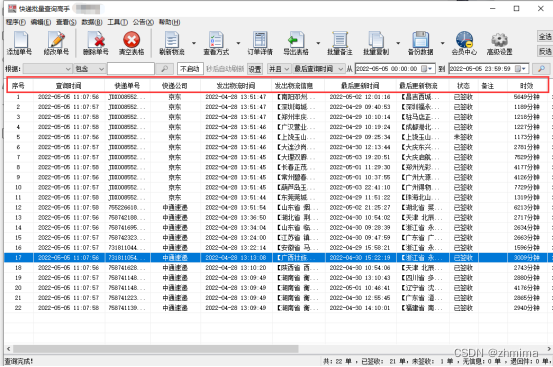Click the scrollbar left arrow
The image size is (553, 367).
(x=8, y=349)
